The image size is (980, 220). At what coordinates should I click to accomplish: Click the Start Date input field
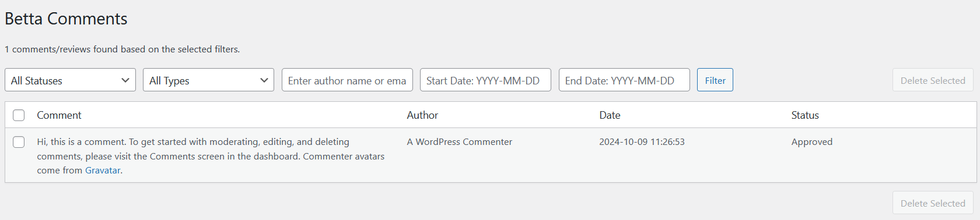pyautogui.click(x=485, y=80)
